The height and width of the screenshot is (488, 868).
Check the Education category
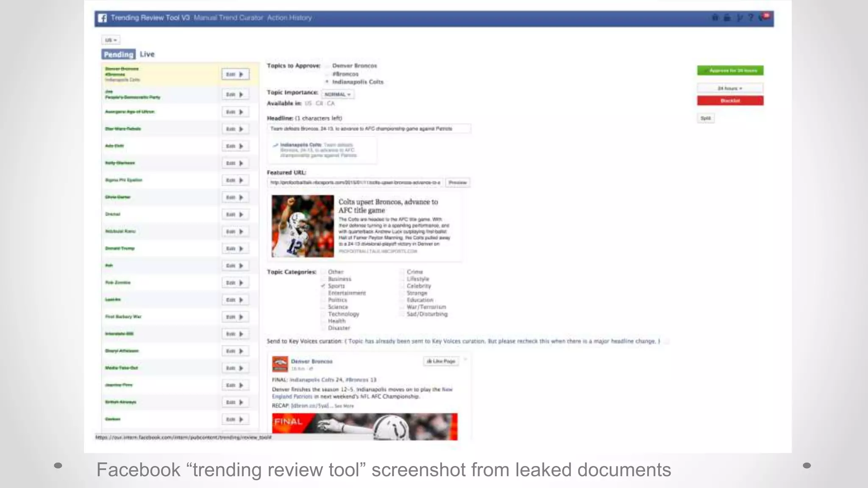click(x=402, y=300)
